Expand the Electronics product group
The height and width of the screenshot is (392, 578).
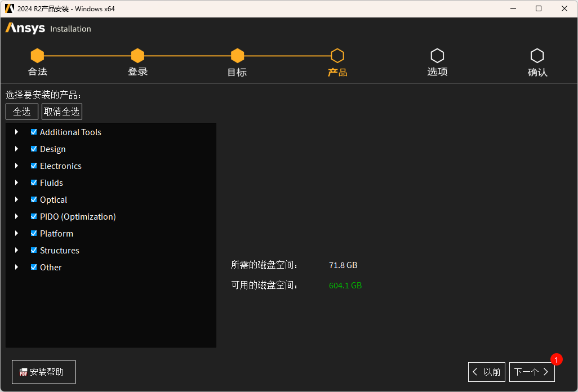(17, 166)
